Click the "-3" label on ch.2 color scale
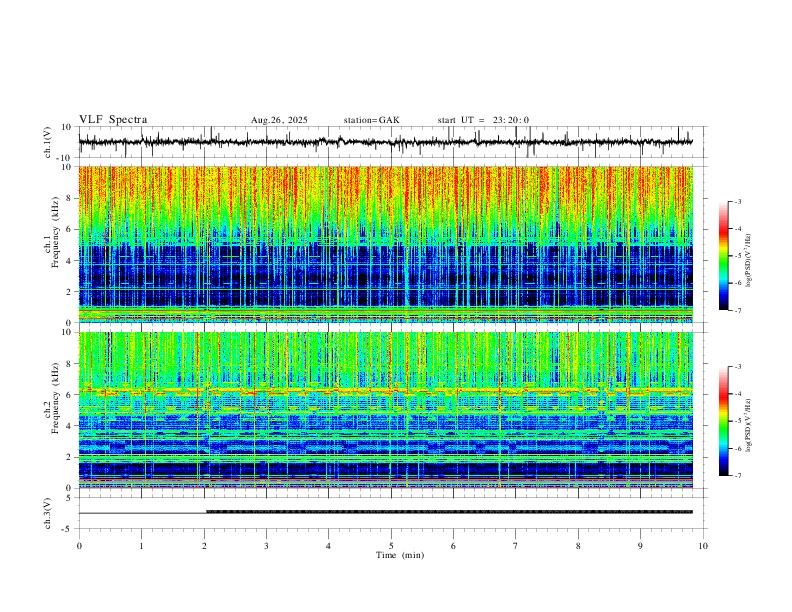The width and height of the screenshot is (792, 612). [x=737, y=367]
